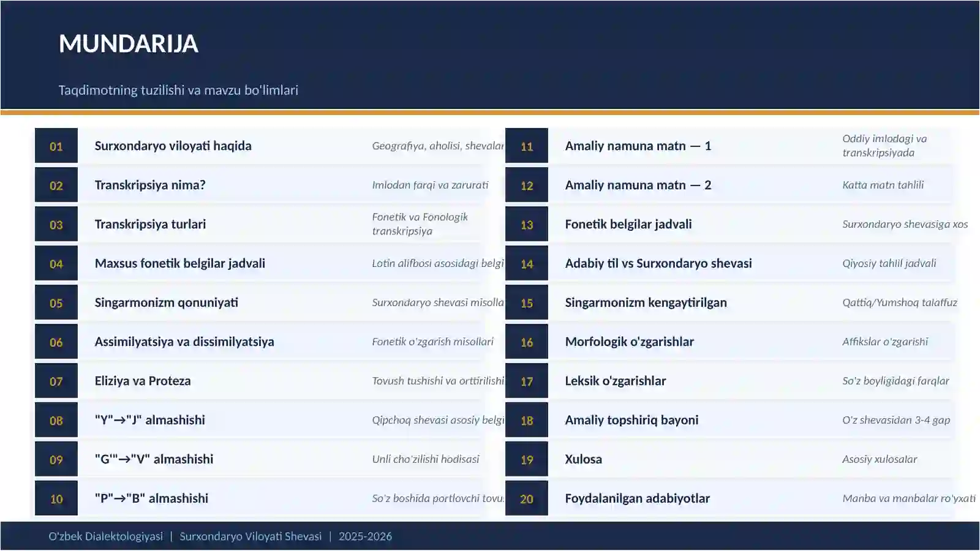Click the number badge 19
Image resolution: width=980 pixels, height=551 pixels.
(527, 459)
